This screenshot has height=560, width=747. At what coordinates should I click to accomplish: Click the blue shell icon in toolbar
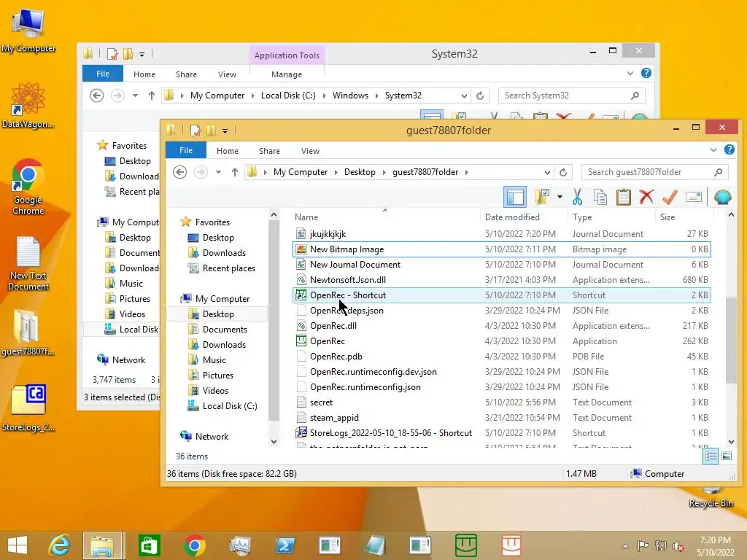(x=723, y=197)
